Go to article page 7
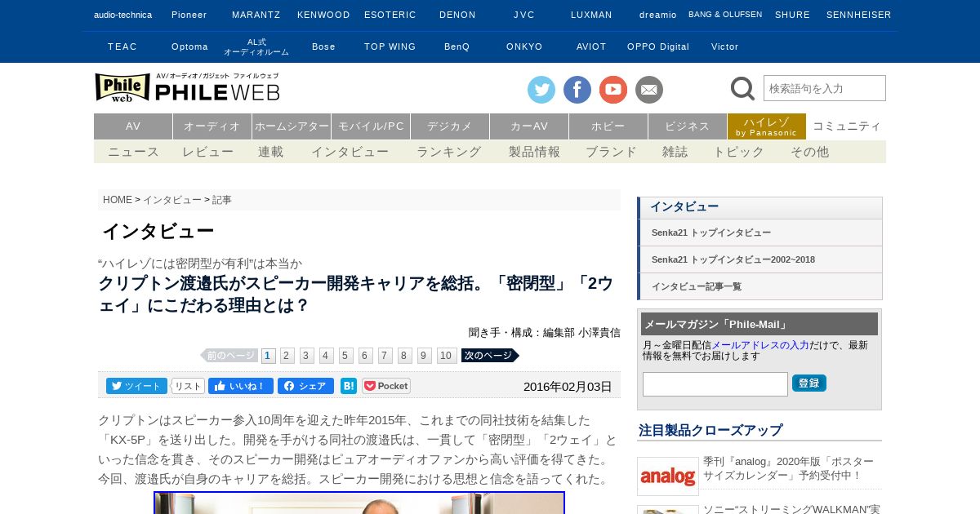Image resolution: width=980 pixels, height=514 pixels. coord(385,356)
